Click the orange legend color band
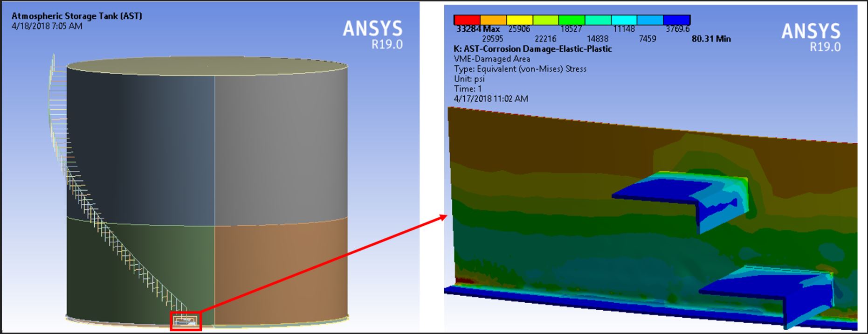868x334 pixels. point(493,20)
